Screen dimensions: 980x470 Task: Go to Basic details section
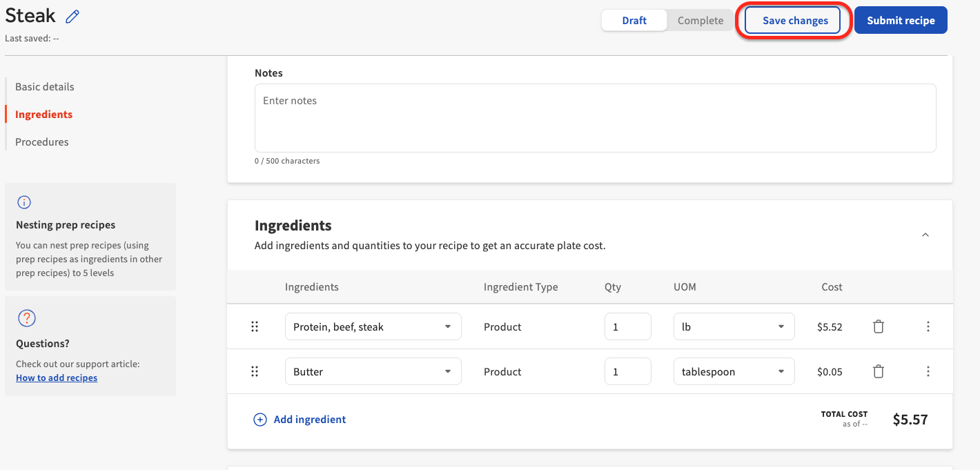pyautogui.click(x=45, y=87)
